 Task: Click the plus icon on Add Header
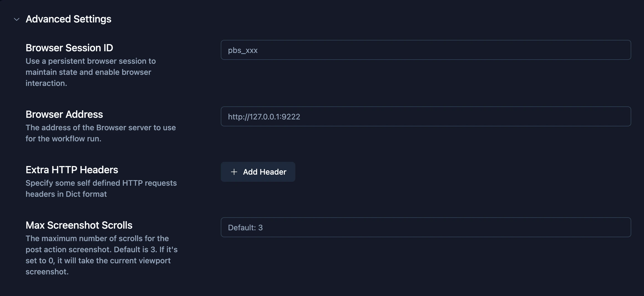[234, 172]
